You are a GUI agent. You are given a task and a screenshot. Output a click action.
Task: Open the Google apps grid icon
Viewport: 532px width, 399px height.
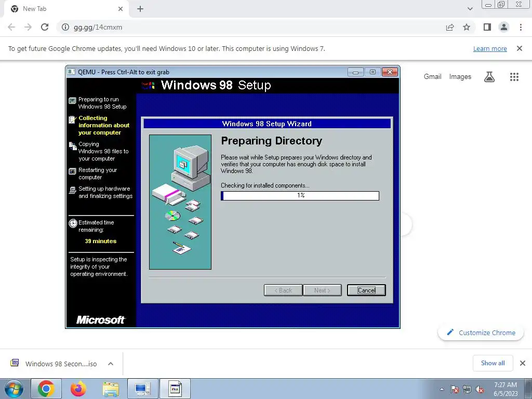pyautogui.click(x=514, y=77)
